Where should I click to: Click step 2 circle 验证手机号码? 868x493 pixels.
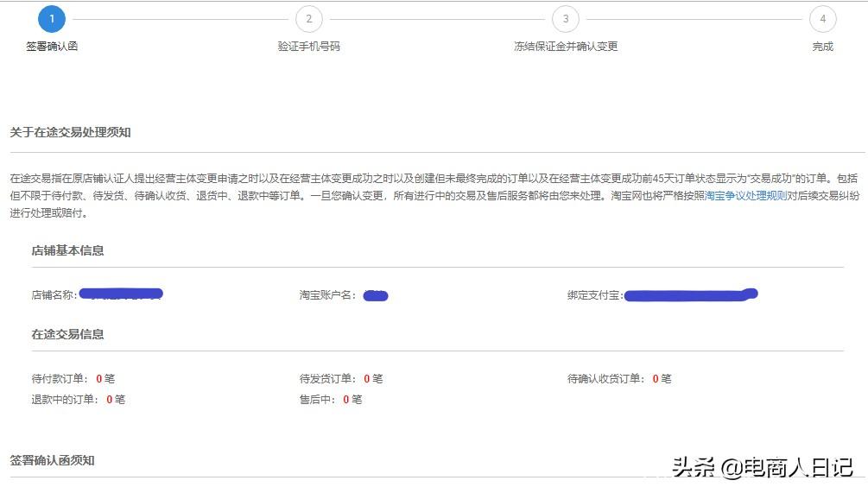[309, 19]
